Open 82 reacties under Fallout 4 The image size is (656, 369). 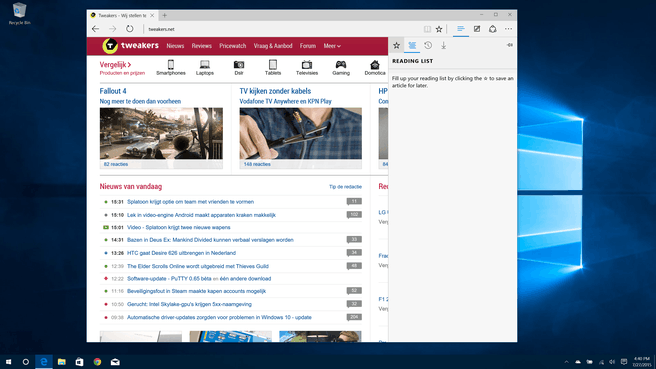pyautogui.click(x=116, y=164)
